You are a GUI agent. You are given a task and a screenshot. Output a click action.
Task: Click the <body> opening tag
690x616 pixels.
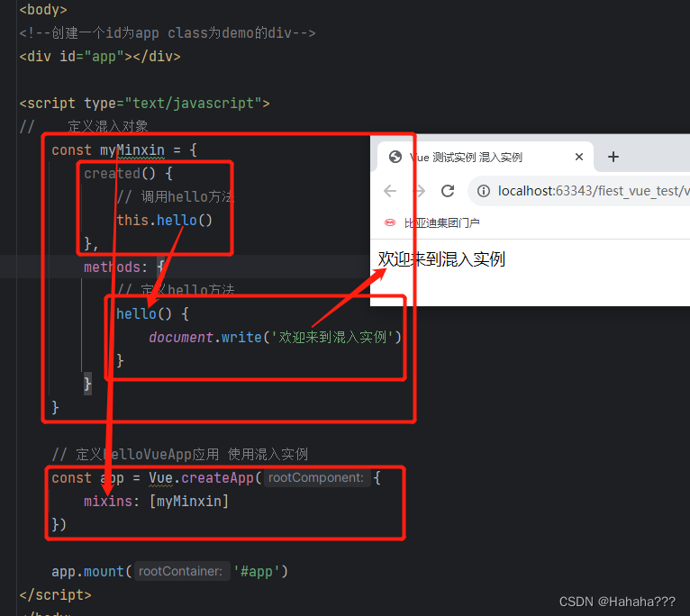(x=43, y=10)
